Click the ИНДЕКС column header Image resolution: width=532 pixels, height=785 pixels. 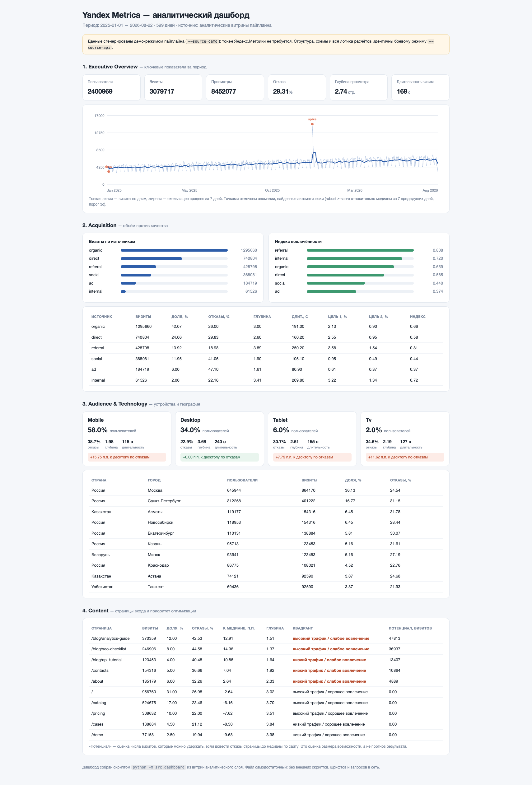(x=418, y=317)
